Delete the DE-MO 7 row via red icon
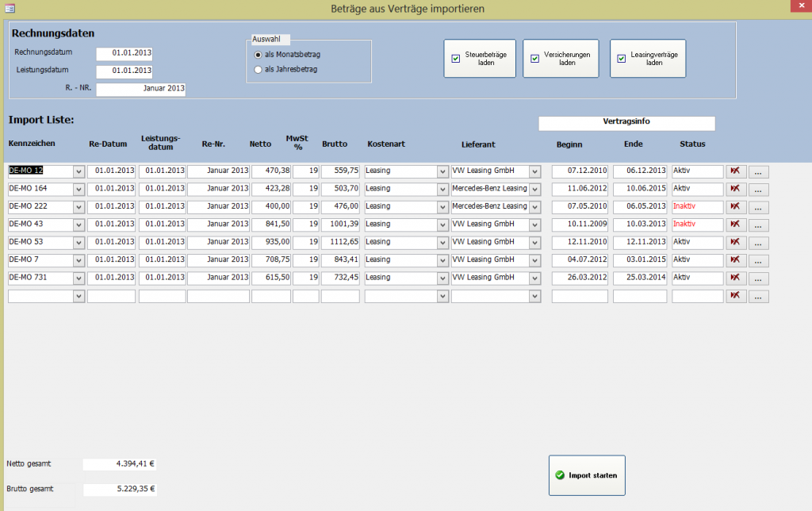This screenshot has height=511, width=812. [x=735, y=260]
